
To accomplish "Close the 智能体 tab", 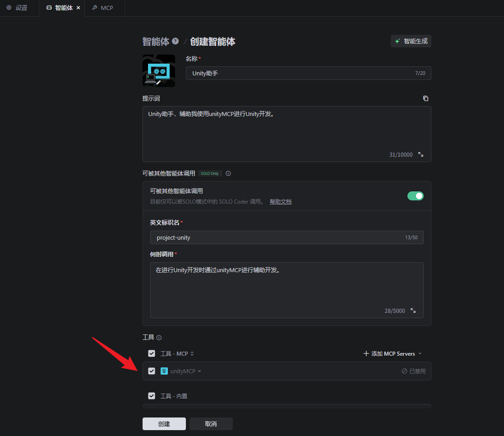I will click(x=79, y=8).
